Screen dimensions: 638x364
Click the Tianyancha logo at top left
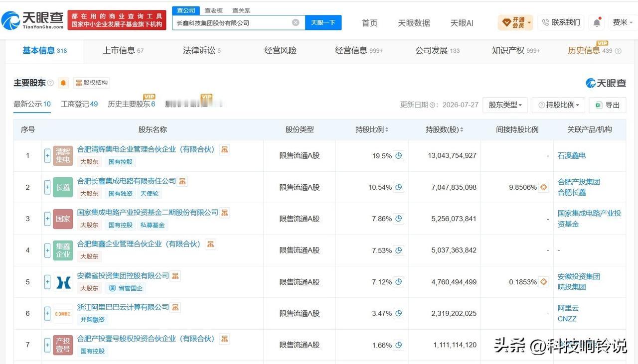tap(33, 20)
